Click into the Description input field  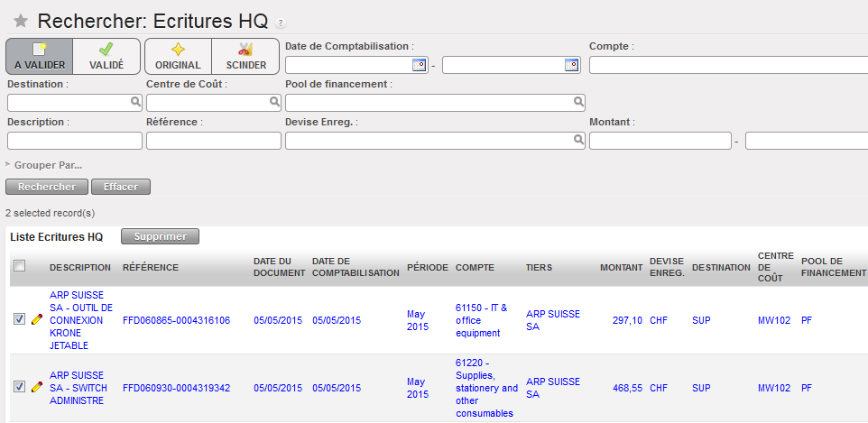pyautogui.click(x=75, y=141)
